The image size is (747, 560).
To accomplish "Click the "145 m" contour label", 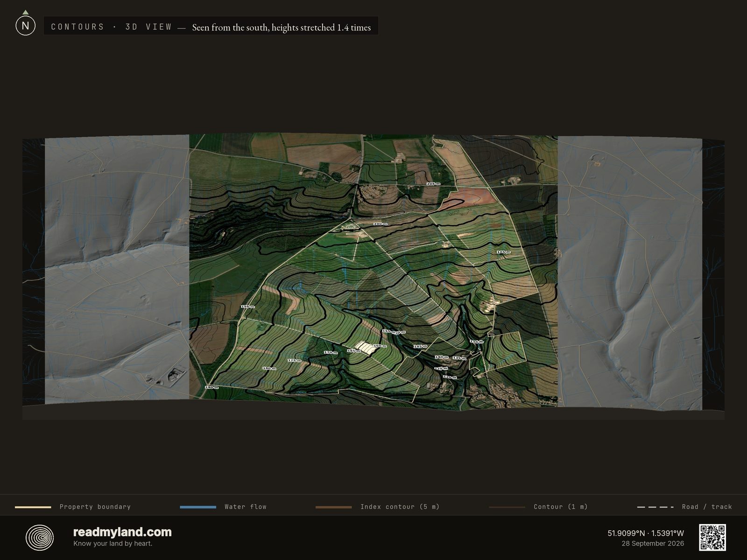I will [420, 346].
